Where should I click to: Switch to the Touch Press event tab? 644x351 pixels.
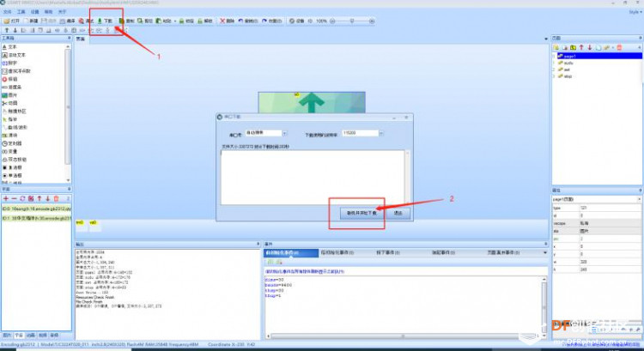click(x=388, y=253)
